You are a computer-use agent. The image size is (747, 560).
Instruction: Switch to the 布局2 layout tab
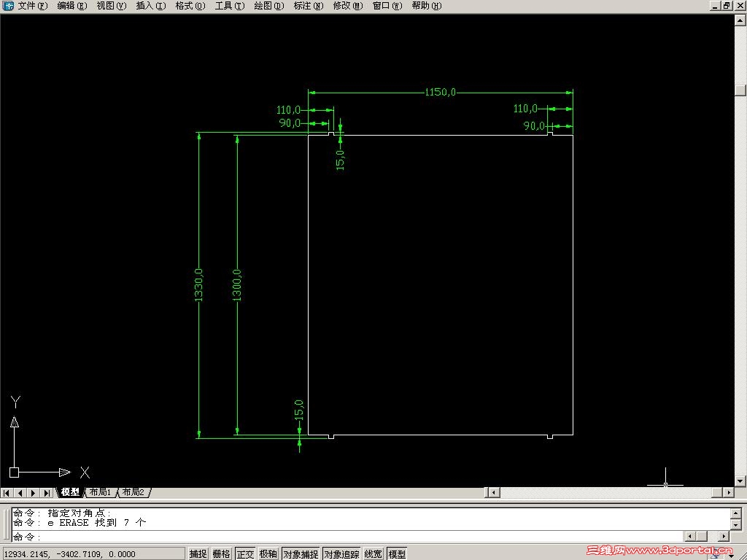click(x=133, y=492)
